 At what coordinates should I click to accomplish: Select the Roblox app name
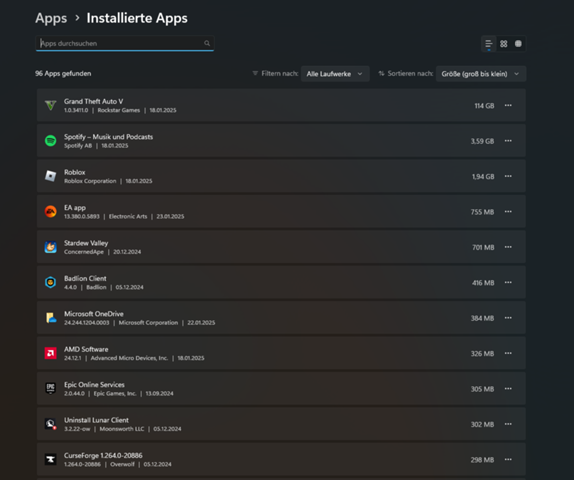[x=75, y=172]
